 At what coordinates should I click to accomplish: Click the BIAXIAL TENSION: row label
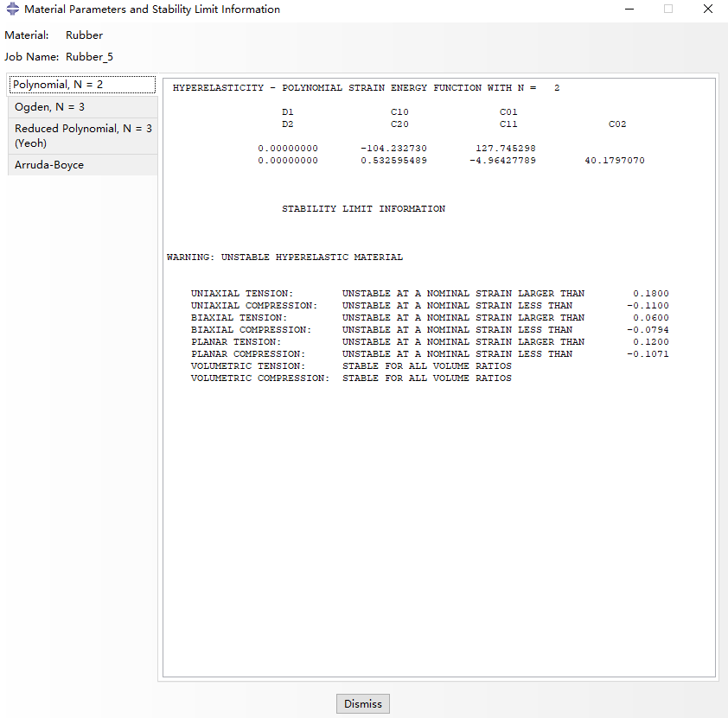[239, 318]
